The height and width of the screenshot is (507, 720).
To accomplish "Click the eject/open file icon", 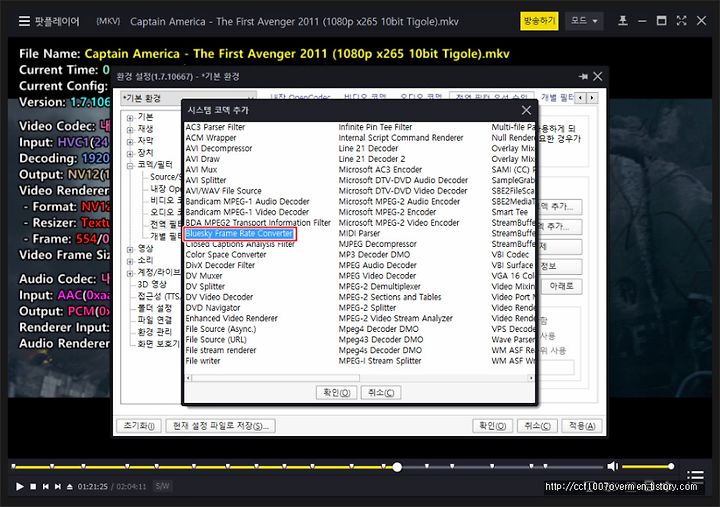I will coord(70,486).
